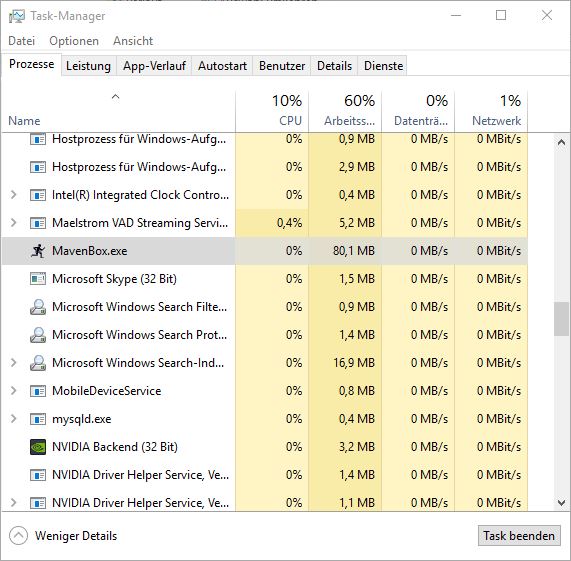Switch to the Autostart tab
571x561 pixels.
pyautogui.click(x=222, y=66)
